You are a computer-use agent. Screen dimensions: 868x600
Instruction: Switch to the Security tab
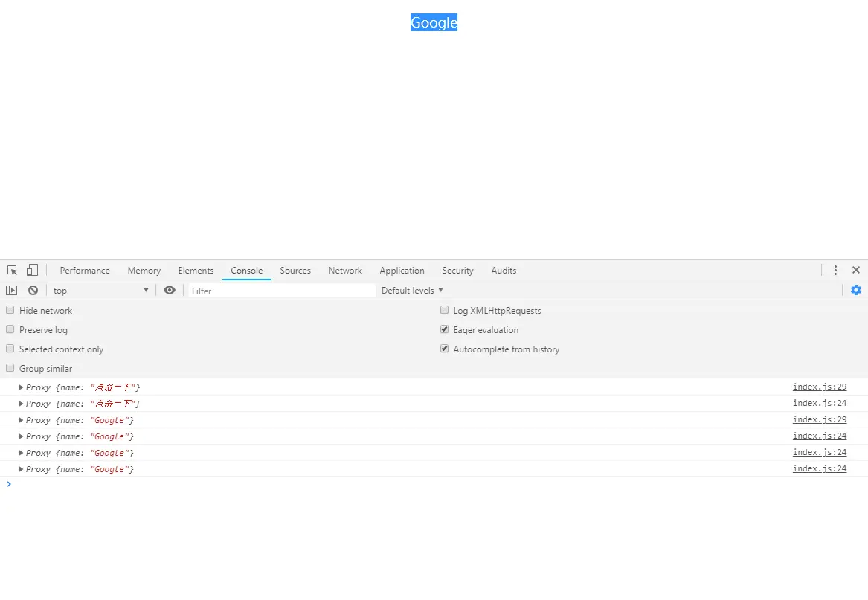[x=457, y=270]
